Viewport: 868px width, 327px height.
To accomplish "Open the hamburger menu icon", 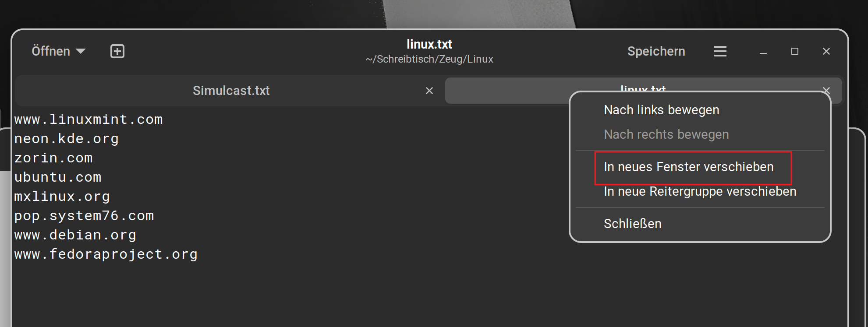I will click(x=720, y=51).
